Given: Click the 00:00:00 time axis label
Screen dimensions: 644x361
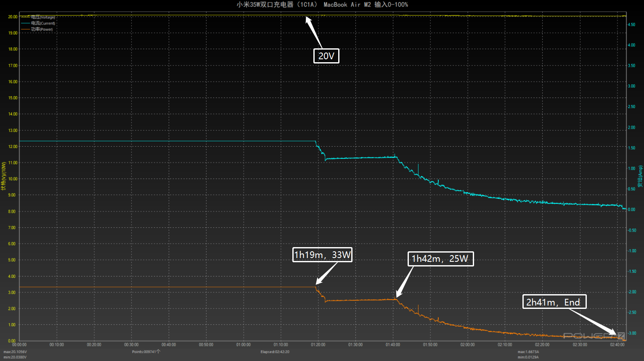Looking at the screenshot, I should (19, 345).
